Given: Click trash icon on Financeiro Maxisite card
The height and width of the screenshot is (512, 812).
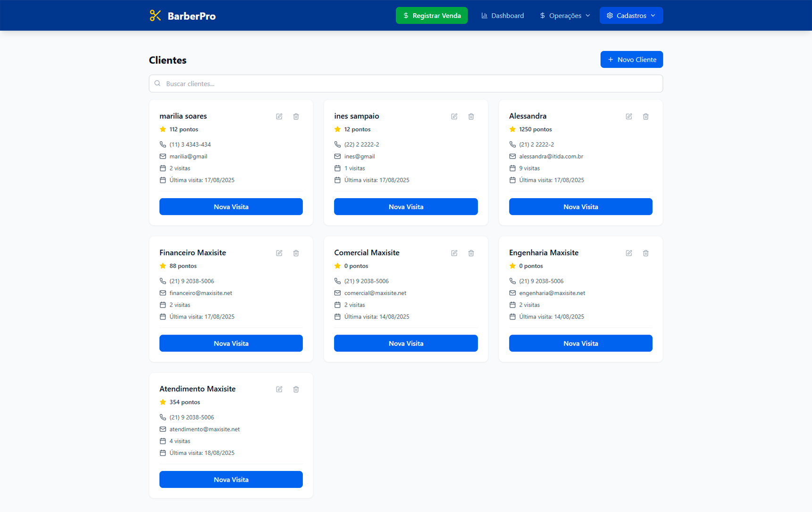Looking at the screenshot, I should (296, 253).
